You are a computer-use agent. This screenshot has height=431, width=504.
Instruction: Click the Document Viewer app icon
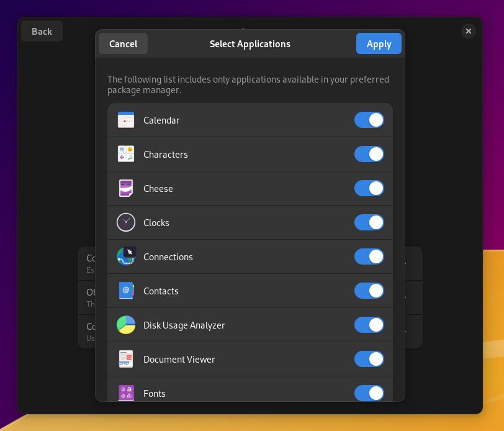pos(126,359)
